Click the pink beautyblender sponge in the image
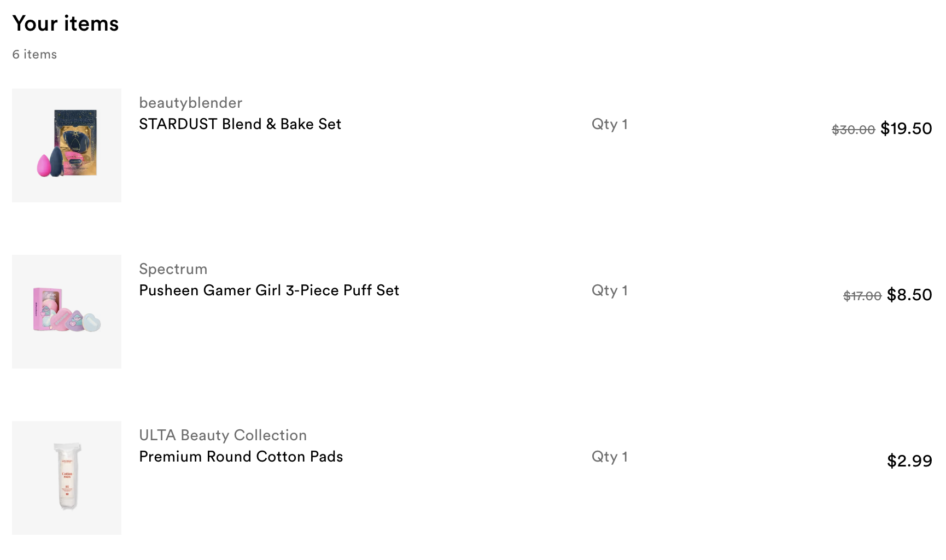The height and width of the screenshot is (560, 946). (x=43, y=165)
